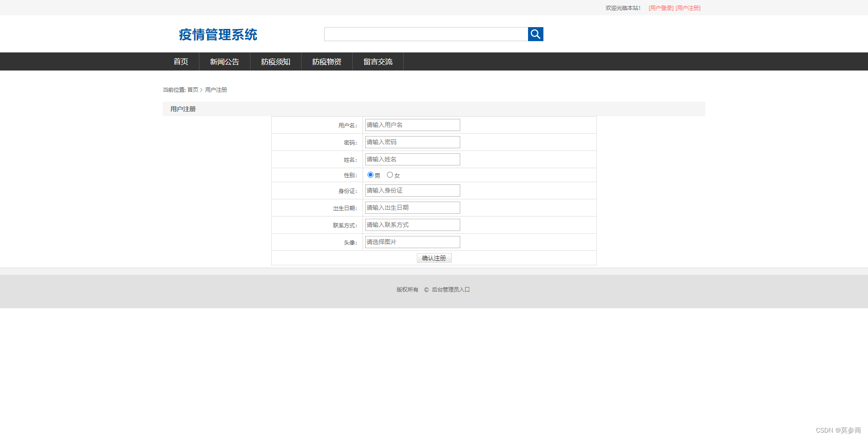Image resolution: width=868 pixels, height=438 pixels.
Task: Click the 请输入出生日期 birth date field
Action: pyautogui.click(x=413, y=208)
